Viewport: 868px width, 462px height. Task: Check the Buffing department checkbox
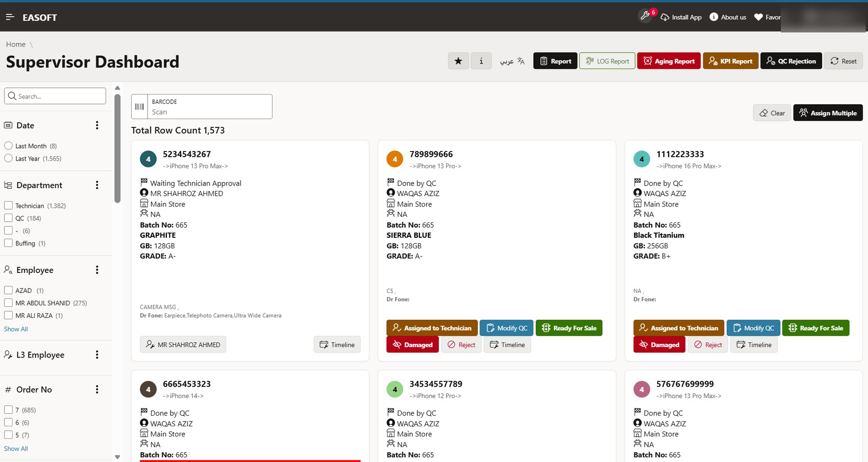tap(8, 243)
